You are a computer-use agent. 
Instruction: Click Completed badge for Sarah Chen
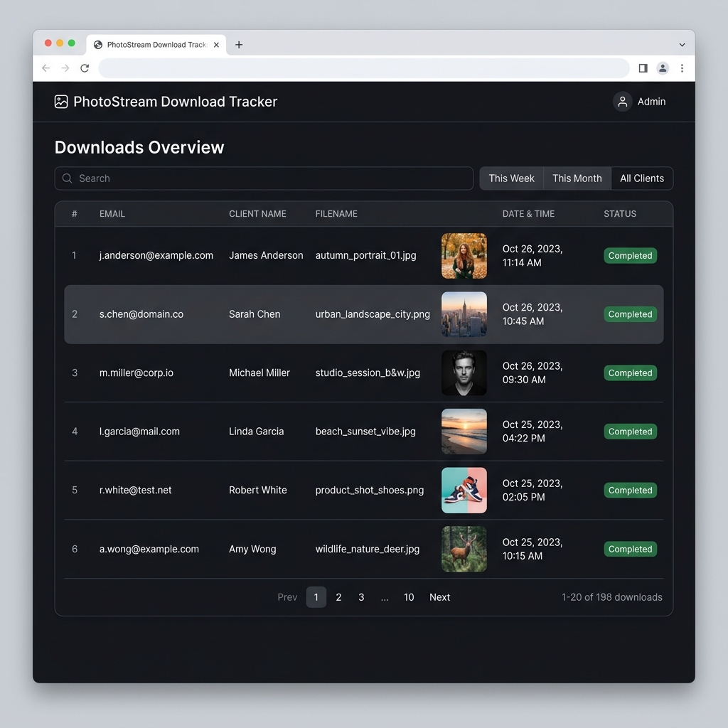630,314
